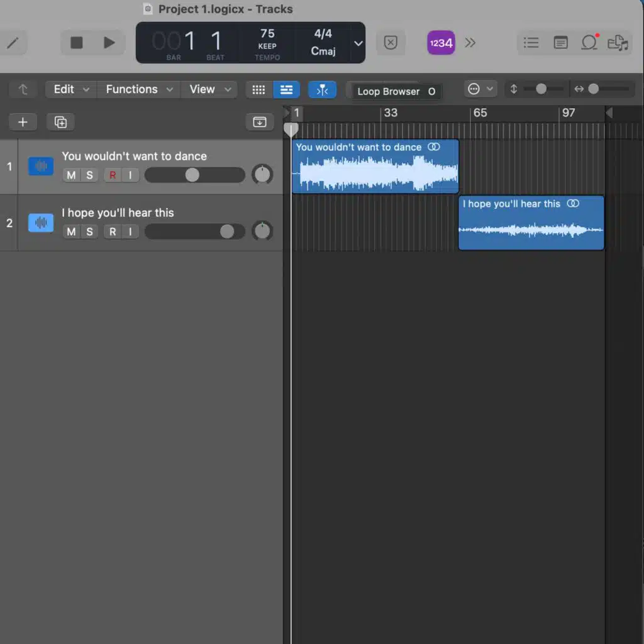
Task: Open the View menu
Action: click(209, 89)
